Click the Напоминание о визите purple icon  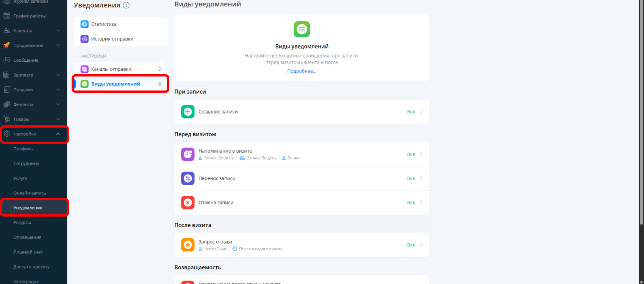point(188,154)
